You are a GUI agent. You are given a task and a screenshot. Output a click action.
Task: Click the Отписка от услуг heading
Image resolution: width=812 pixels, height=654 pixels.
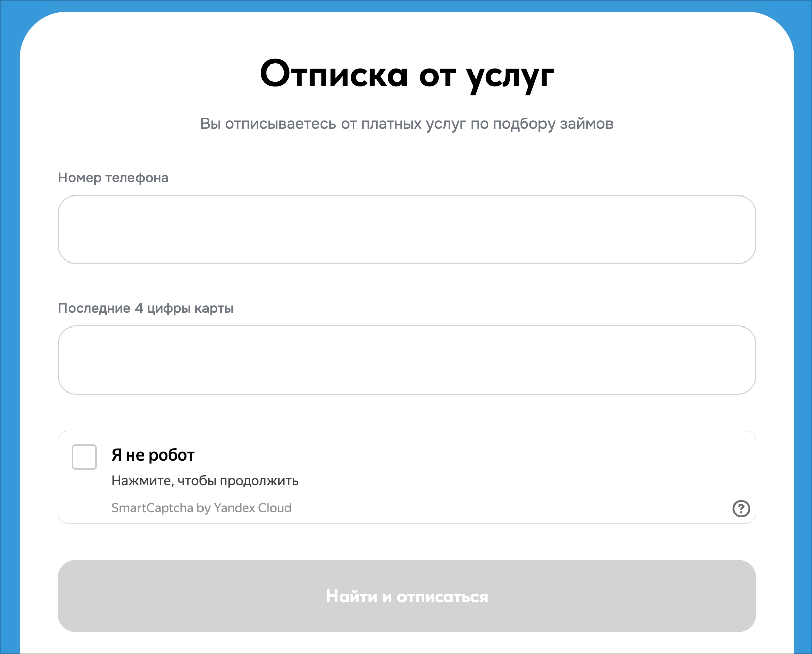[x=407, y=75]
